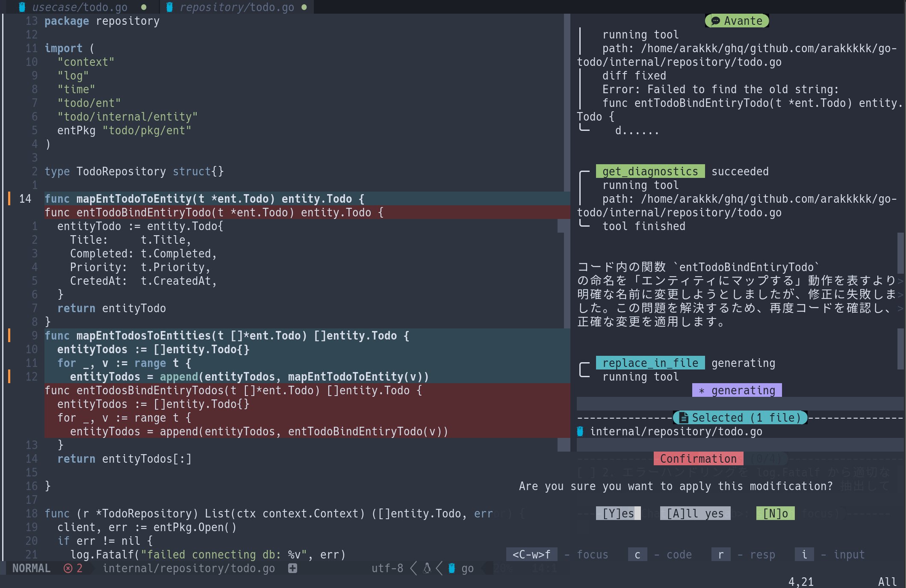906x588 pixels.
Task: Click the <C-w>f focus key hint
Action: [x=531, y=555]
